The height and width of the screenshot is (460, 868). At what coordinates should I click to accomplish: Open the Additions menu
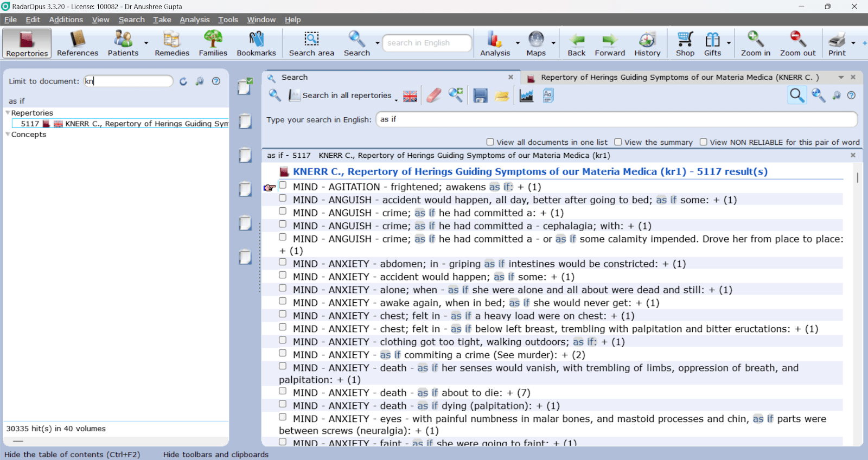point(66,20)
